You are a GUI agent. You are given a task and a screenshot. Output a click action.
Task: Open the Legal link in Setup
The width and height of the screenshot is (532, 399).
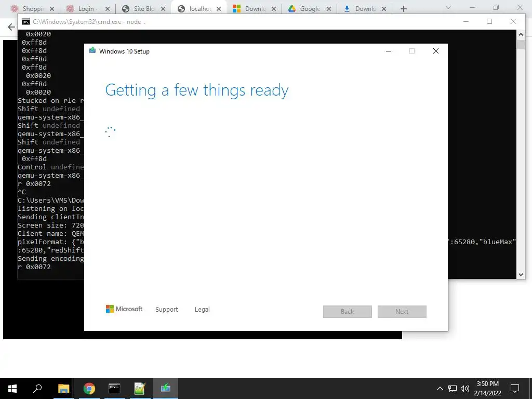(x=202, y=310)
